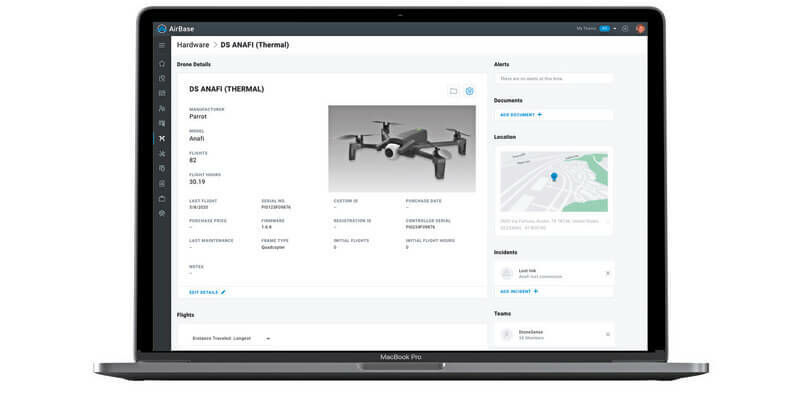800x400 pixels.
Task: Open the DroneSense team entry
Action: (x=554, y=334)
